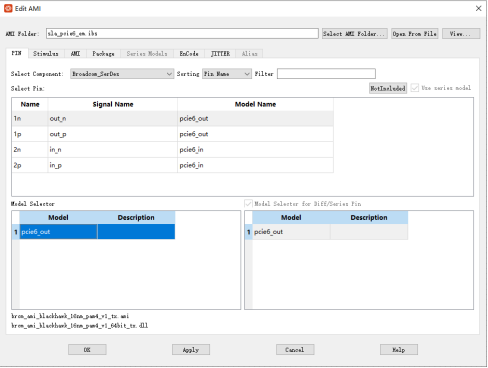
Task: Click the View... button
Action: [461, 34]
